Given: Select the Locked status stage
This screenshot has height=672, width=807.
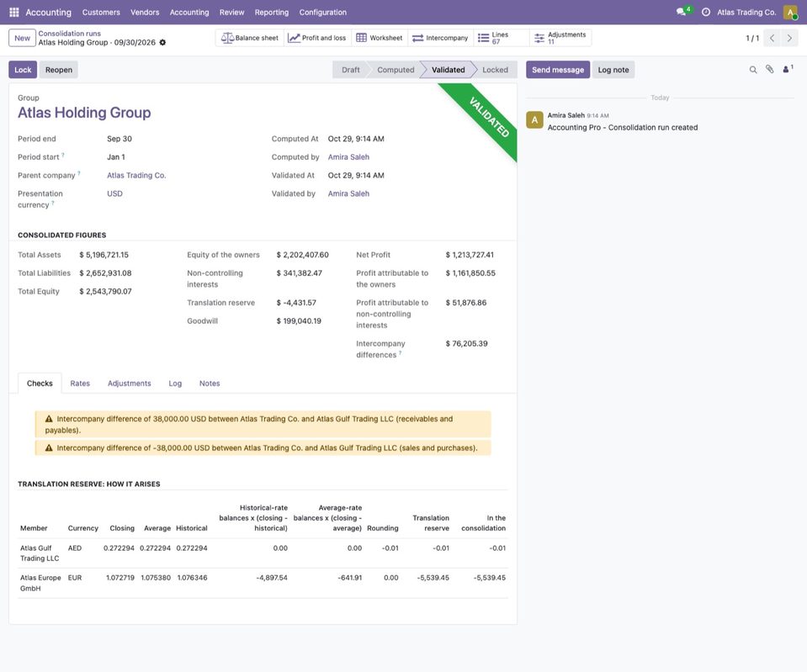Looking at the screenshot, I should coord(495,70).
